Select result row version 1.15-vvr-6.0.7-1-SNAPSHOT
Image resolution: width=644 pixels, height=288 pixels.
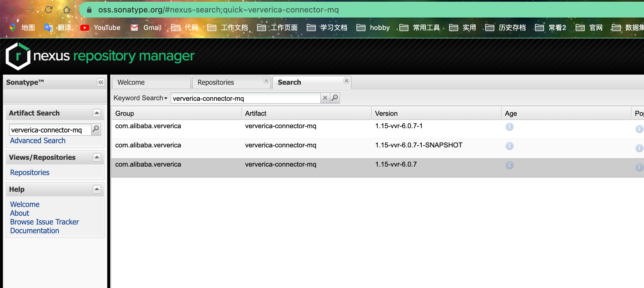coord(378,149)
